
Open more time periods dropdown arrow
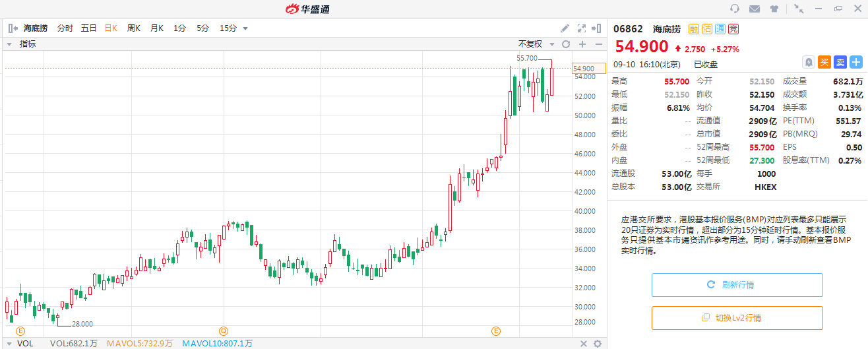coord(245,28)
